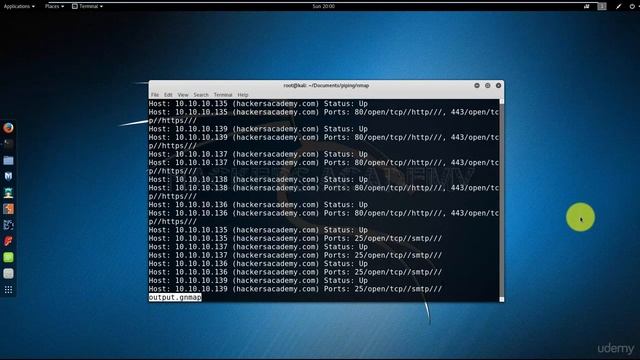The width and height of the screenshot is (640, 360).
Task: Click the root@kali window title bar
Action: click(x=326, y=85)
